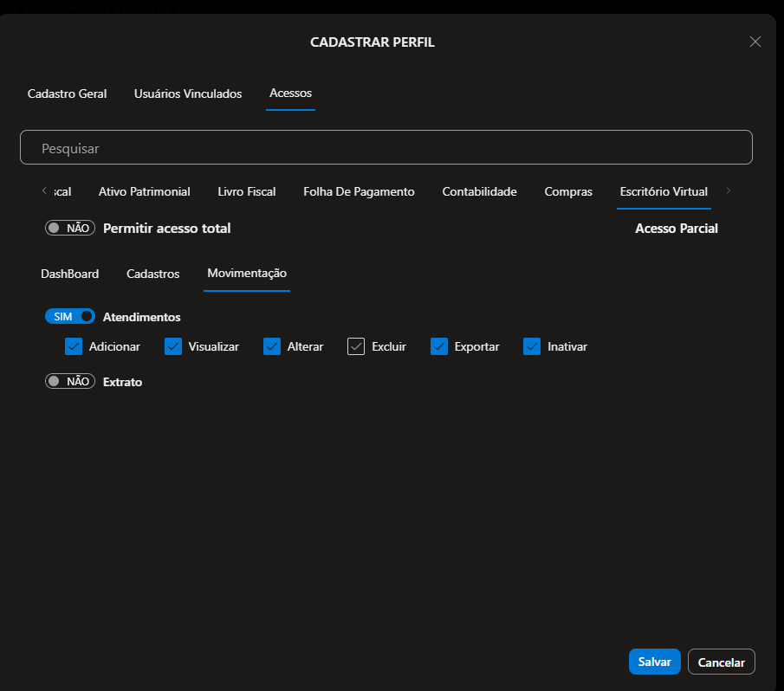Screen dimensions: 784x691
Task: Check the Excluir permission checkbox
Action: 356,346
